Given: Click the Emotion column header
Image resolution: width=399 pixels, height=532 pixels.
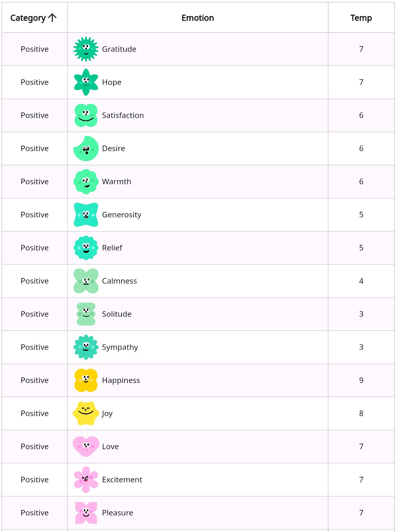Looking at the screenshot, I should click(198, 18).
